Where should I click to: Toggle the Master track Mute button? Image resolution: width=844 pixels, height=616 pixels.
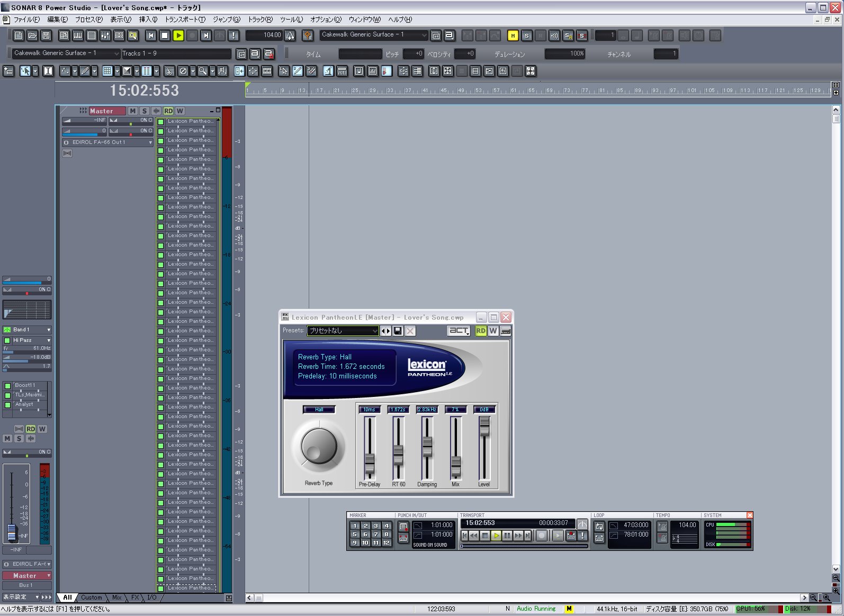point(132,111)
